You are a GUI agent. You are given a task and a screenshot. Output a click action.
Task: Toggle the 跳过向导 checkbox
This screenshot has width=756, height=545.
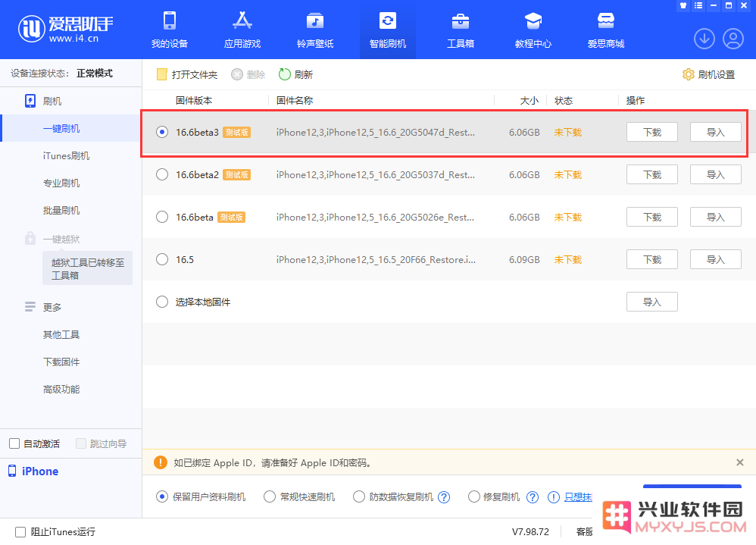pos(81,443)
